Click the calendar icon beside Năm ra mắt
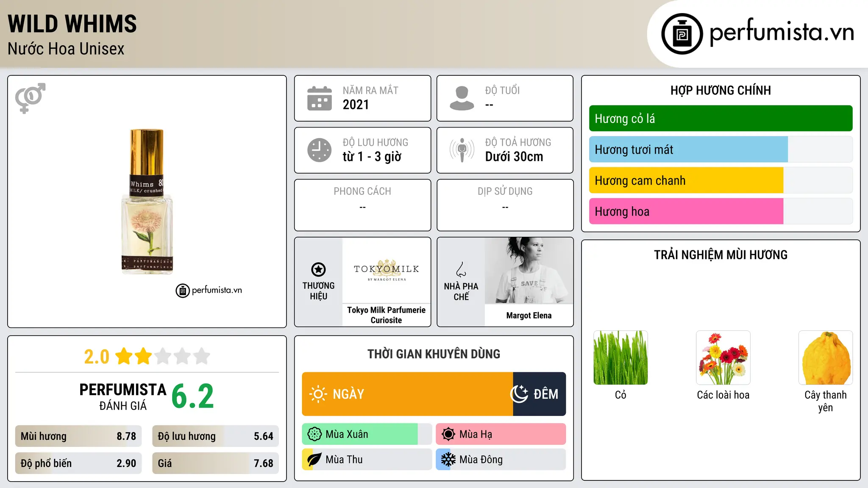The image size is (868, 488). point(320,98)
